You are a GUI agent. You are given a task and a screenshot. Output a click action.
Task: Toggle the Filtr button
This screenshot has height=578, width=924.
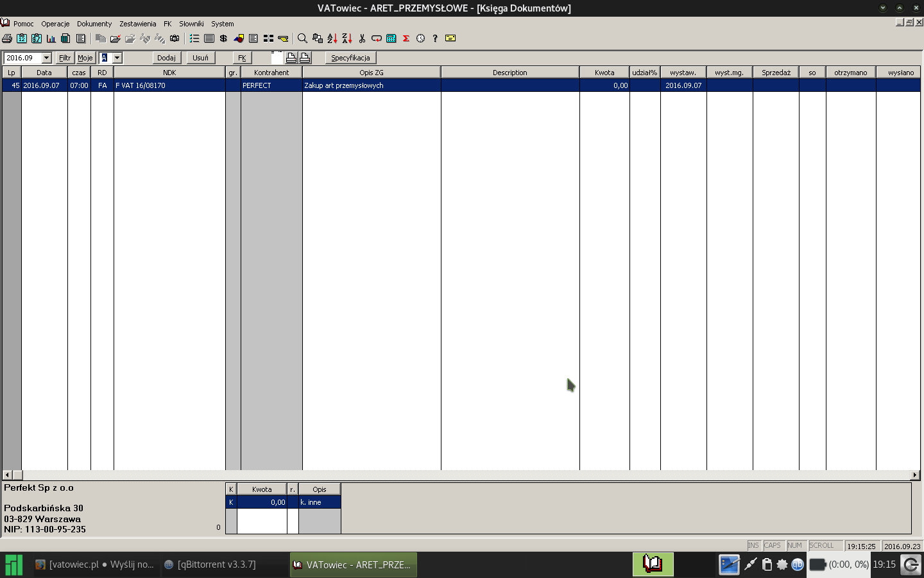pos(65,58)
